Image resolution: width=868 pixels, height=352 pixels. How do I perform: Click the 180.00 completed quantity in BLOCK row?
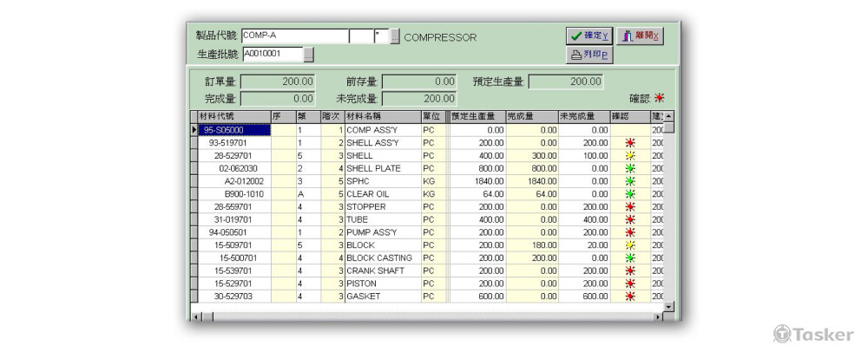(532, 244)
